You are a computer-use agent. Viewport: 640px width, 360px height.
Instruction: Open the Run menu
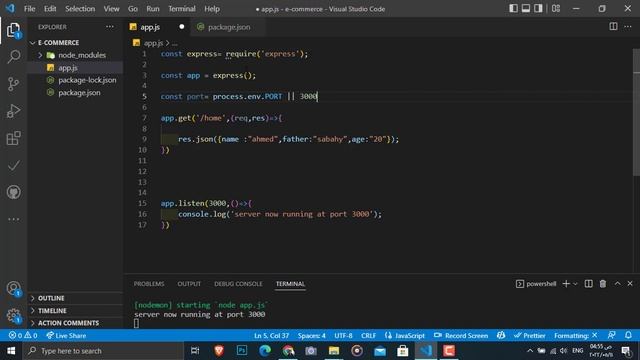click(x=153, y=9)
